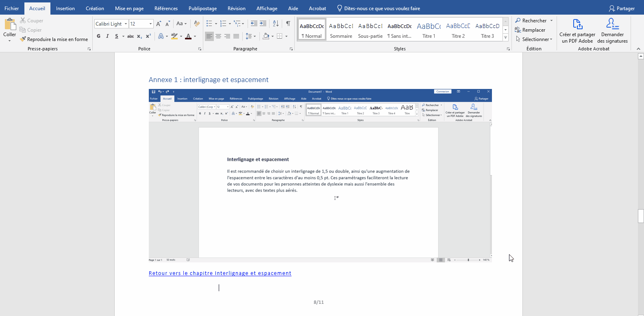Open Paragraphe dialog launcher
Screen dimensions: 644x316
pyautogui.click(x=291, y=49)
